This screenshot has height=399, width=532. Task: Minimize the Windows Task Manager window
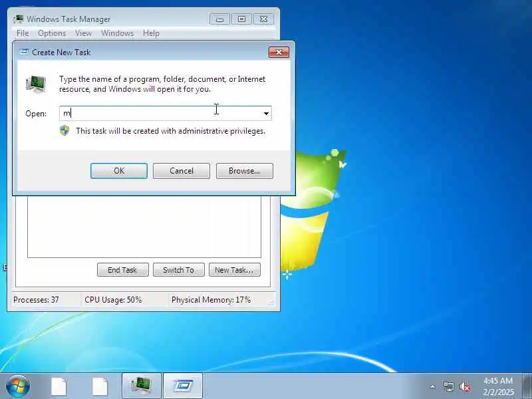click(x=219, y=19)
